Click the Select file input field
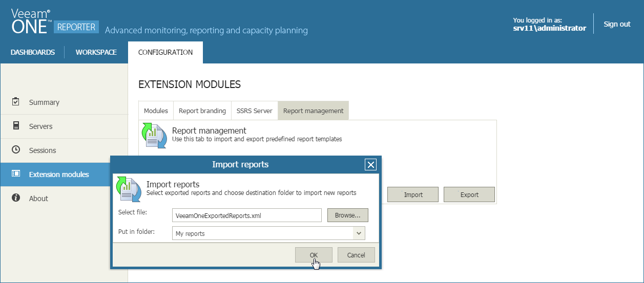 [247, 215]
